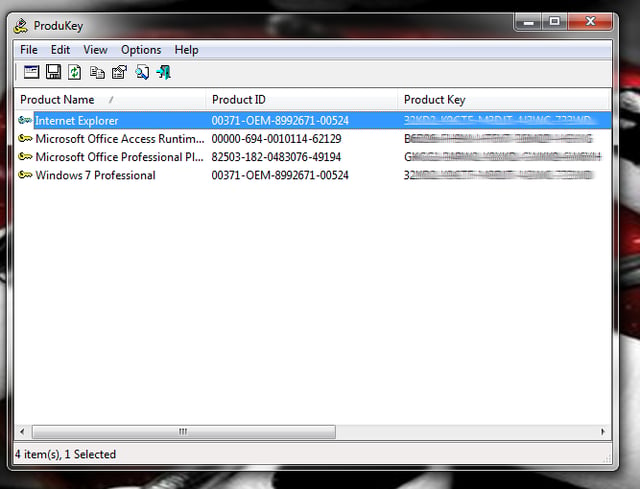Click the Refresh toolbar icon

point(74,72)
